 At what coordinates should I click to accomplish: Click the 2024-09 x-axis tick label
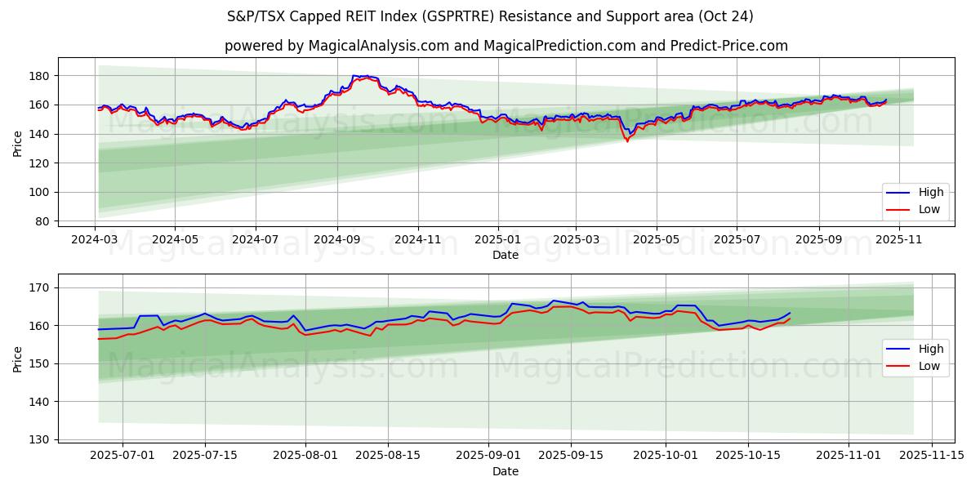337,240
